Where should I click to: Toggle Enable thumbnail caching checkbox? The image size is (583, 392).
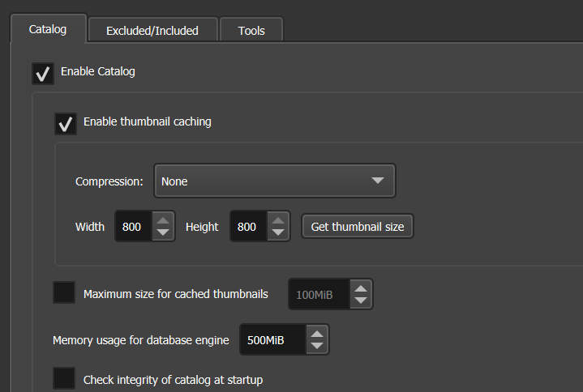[66, 123]
